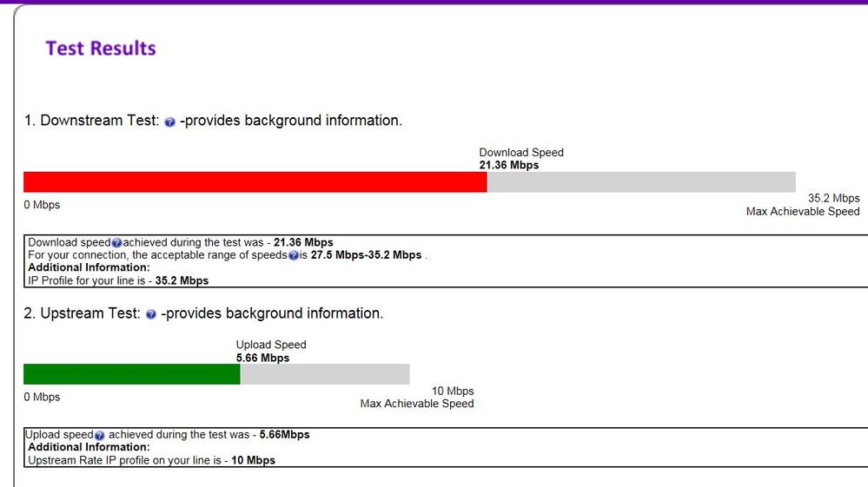Click the 'Test Results' heading
The width and height of the screenshot is (868, 487).
click(x=101, y=49)
